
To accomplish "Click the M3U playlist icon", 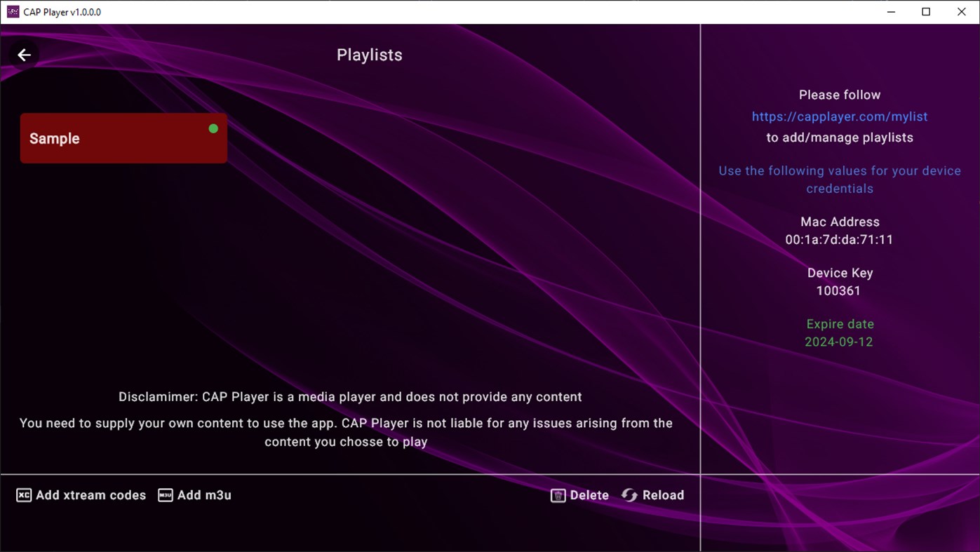I will coord(165,494).
